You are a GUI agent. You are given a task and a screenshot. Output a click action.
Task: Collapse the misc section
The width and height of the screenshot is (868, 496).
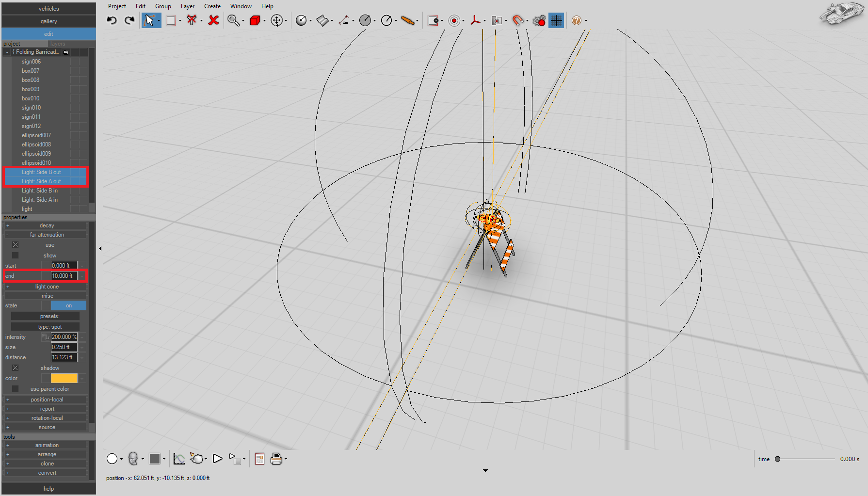coord(8,296)
